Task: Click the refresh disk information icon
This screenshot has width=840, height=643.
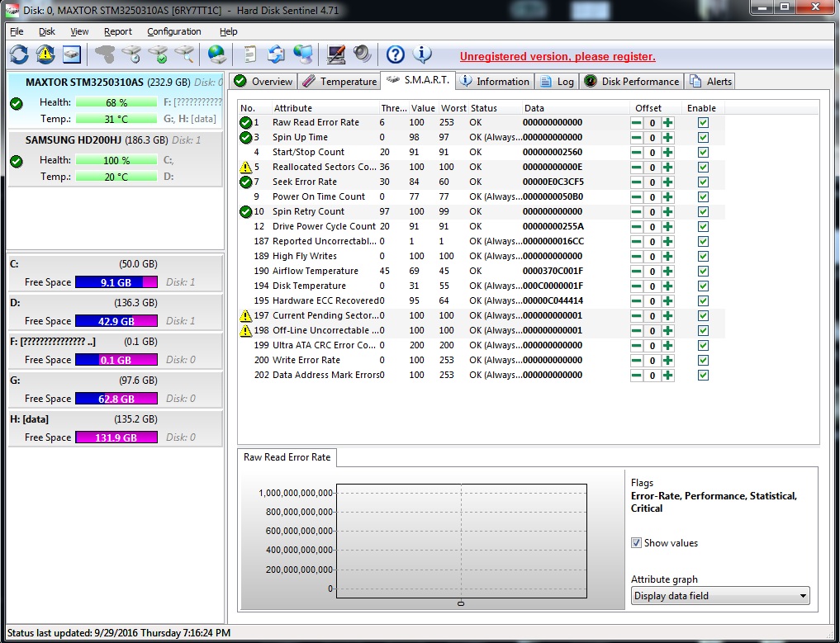Action: point(19,54)
